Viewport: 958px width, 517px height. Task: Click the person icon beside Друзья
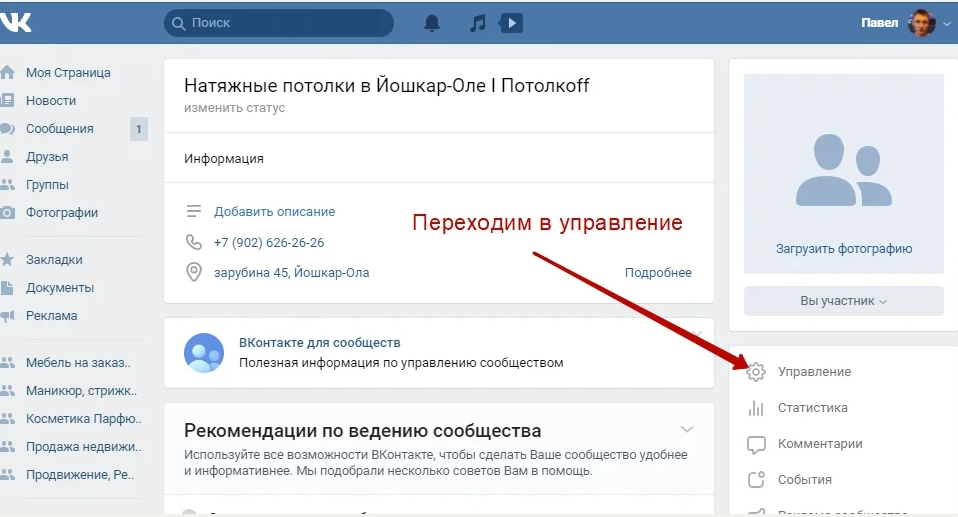7,157
